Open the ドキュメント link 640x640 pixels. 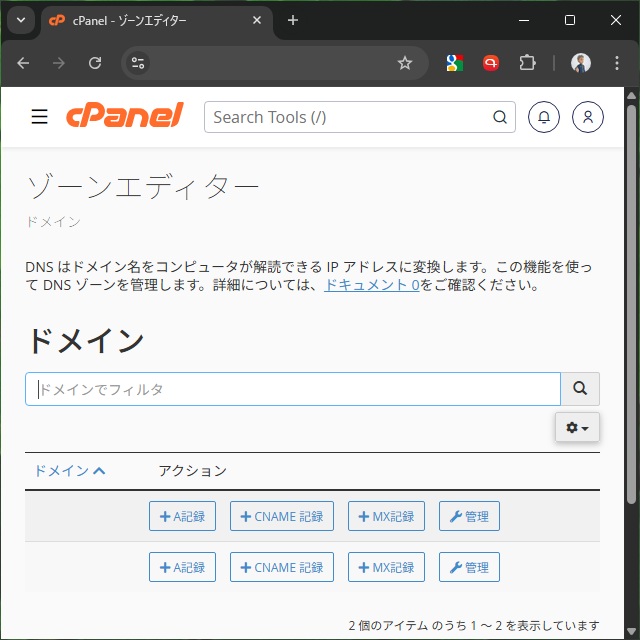[371, 285]
